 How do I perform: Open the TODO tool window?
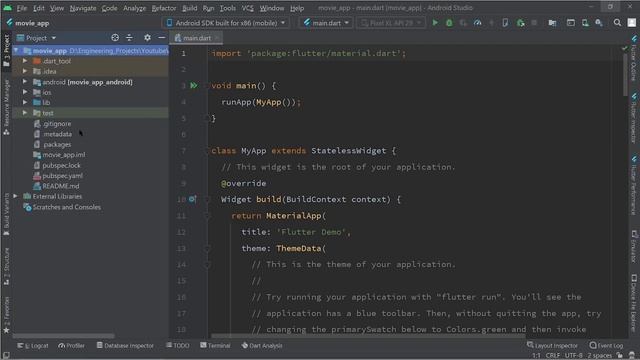click(x=178, y=346)
